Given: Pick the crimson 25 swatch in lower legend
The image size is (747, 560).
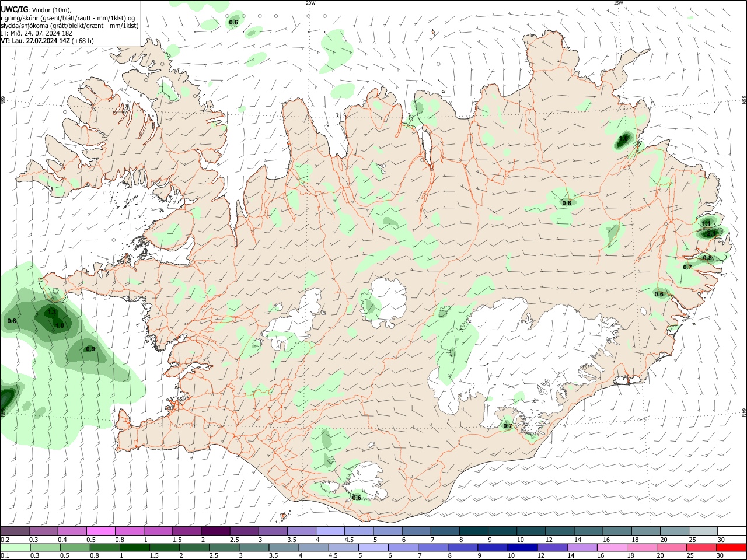Looking at the screenshot, I should pos(702,547).
